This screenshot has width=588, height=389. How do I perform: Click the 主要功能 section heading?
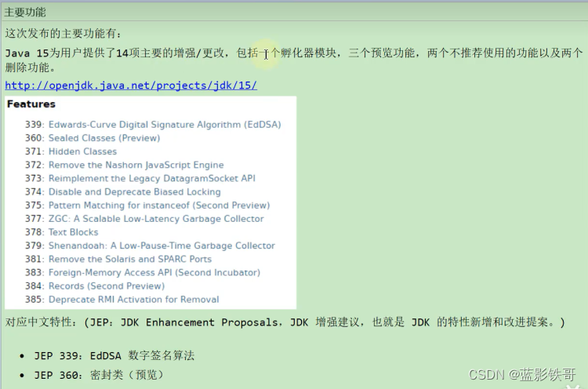click(x=25, y=13)
